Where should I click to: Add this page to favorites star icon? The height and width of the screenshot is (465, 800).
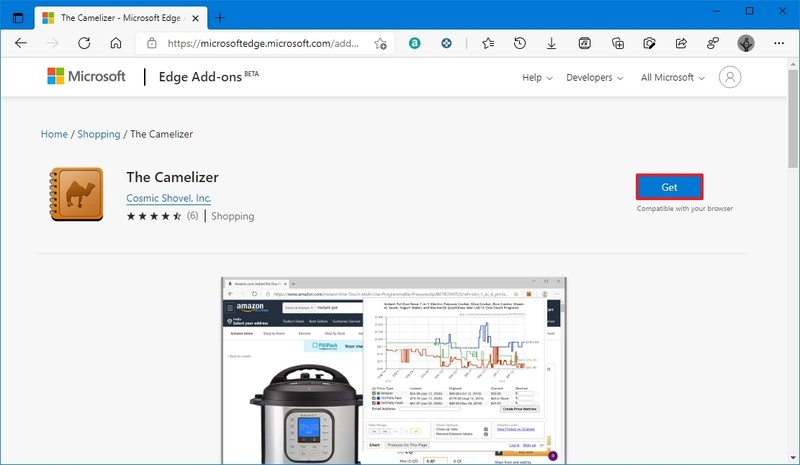(380, 43)
